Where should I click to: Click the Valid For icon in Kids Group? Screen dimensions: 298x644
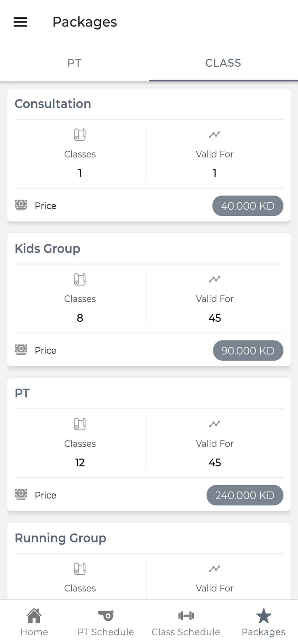(x=214, y=279)
